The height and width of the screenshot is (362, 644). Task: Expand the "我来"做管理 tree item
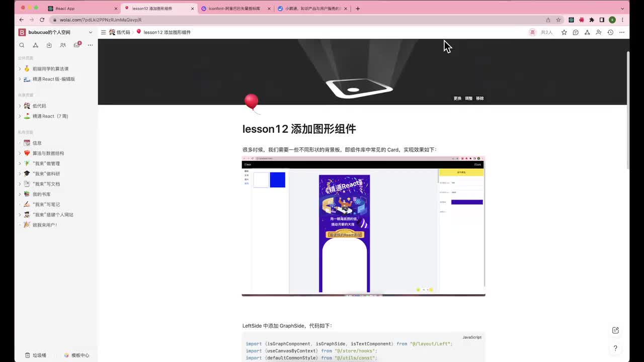point(20,163)
